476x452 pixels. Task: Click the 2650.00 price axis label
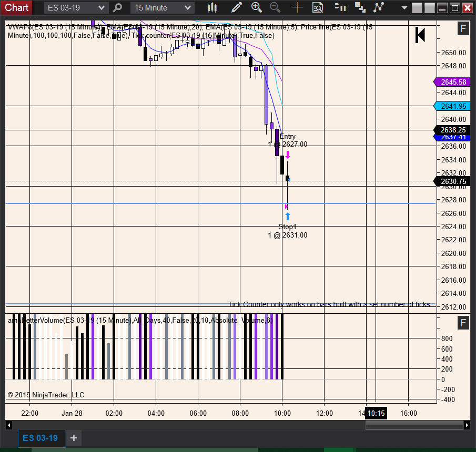pos(453,53)
